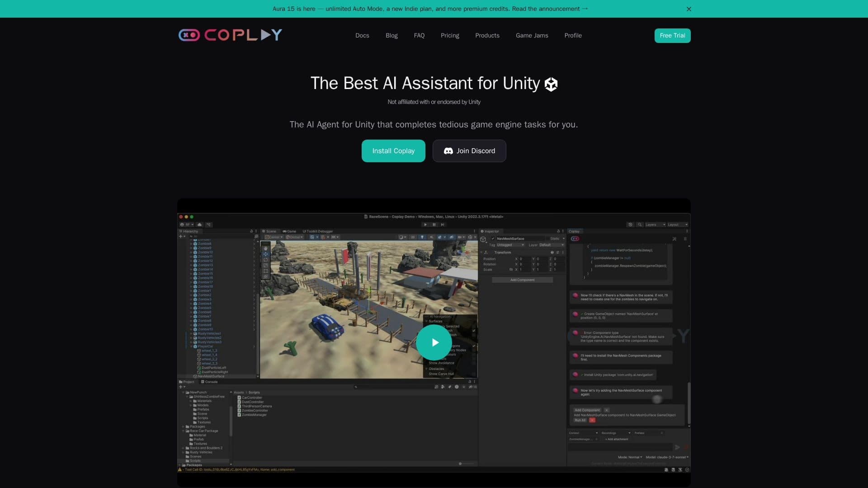Image resolution: width=868 pixels, height=488 pixels.
Task: Open the 'Model: claude-3-7-sonnet' dropdown in the demo
Action: [667, 457]
